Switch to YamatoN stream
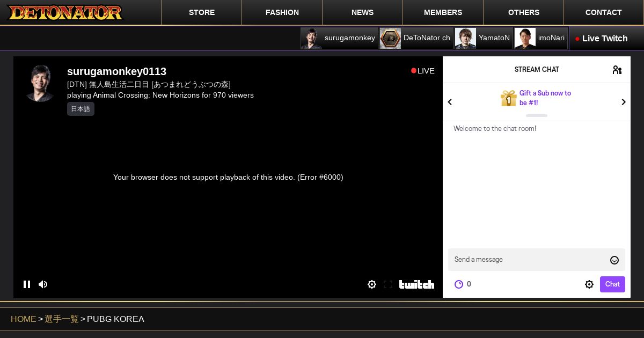The width and height of the screenshot is (644, 338). [x=484, y=38]
